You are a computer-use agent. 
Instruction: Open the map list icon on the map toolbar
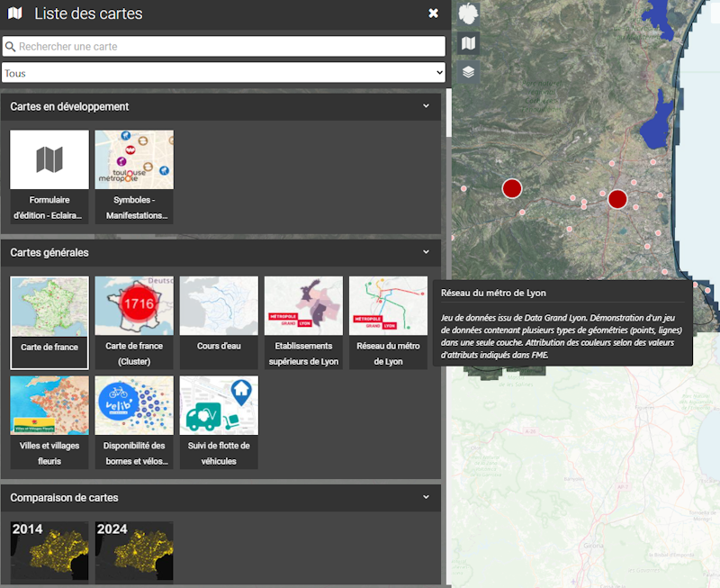coord(468,42)
